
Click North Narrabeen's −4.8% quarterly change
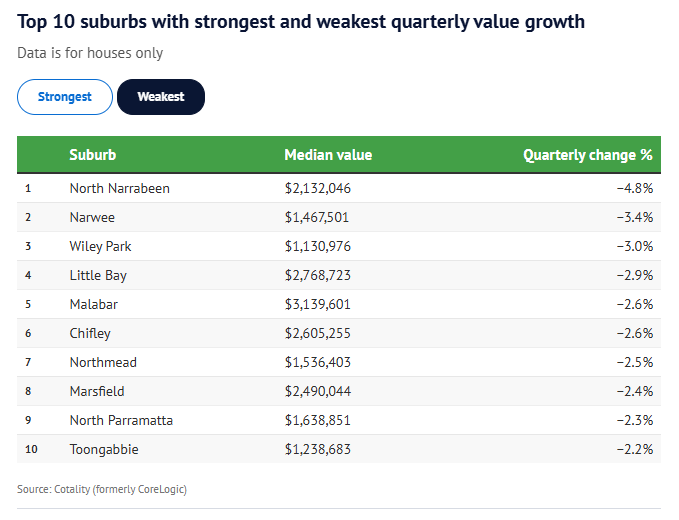tap(634, 188)
